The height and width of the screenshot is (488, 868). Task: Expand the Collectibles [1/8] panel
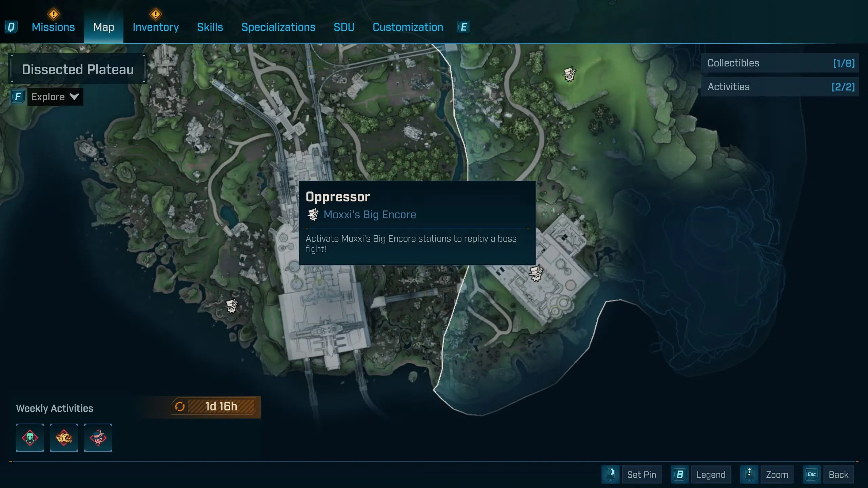pyautogui.click(x=780, y=63)
